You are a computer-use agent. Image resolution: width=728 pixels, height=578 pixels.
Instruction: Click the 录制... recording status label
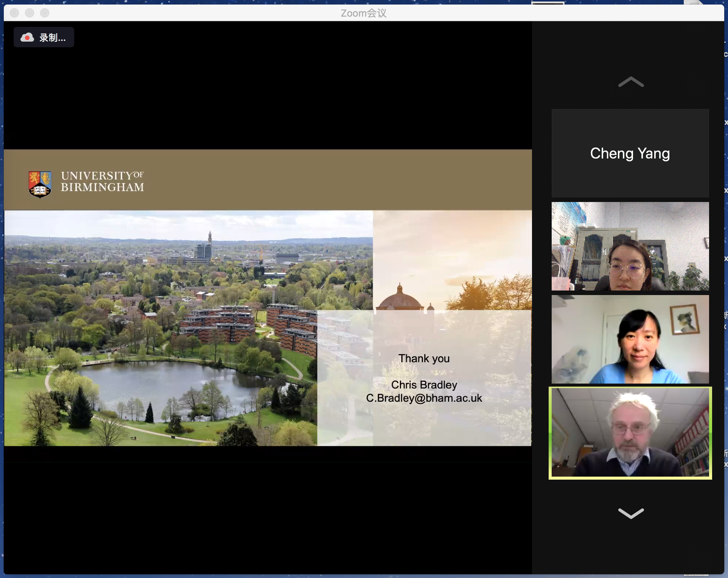(x=52, y=38)
